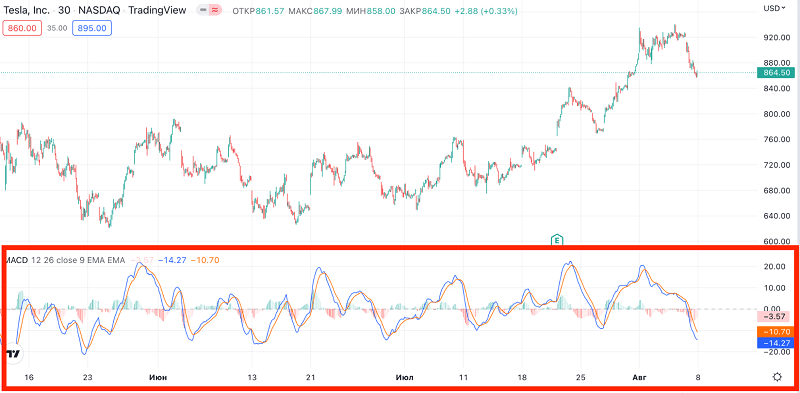Image resolution: width=800 pixels, height=393 pixels.
Task: Open the USD currency dropdown
Action: pos(774,8)
